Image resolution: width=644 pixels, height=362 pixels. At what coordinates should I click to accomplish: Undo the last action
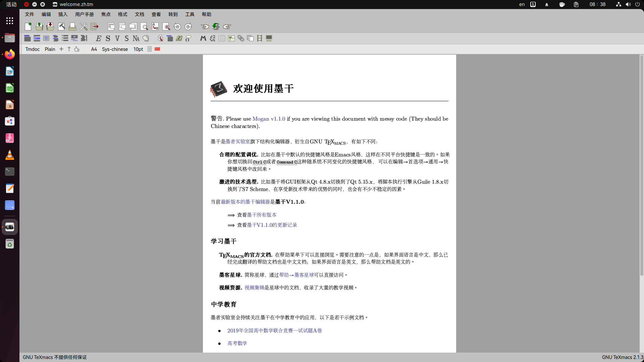(x=177, y=26)
